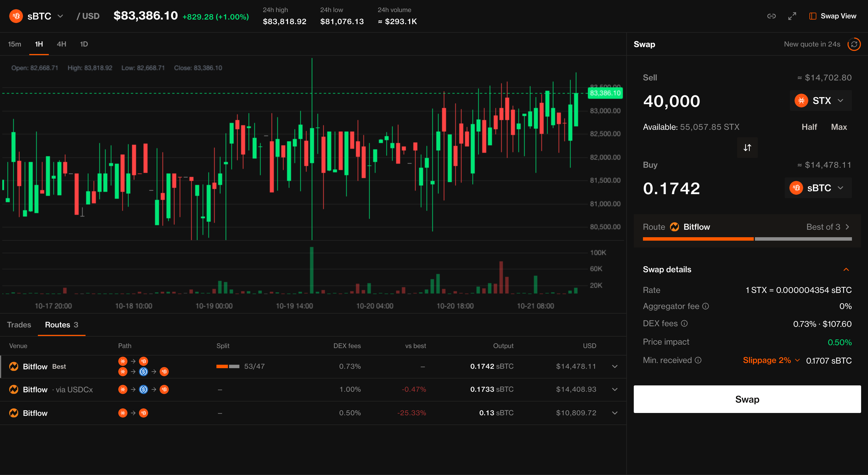The image size is (868, 475).
Task: Confirm with the Swap button
Action: pyautogui.click(x=747, y=399)
